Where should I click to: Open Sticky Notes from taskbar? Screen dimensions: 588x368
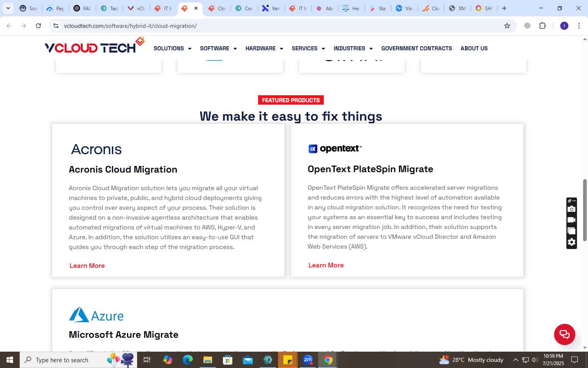pyautogui.click(x=288, y=360)
